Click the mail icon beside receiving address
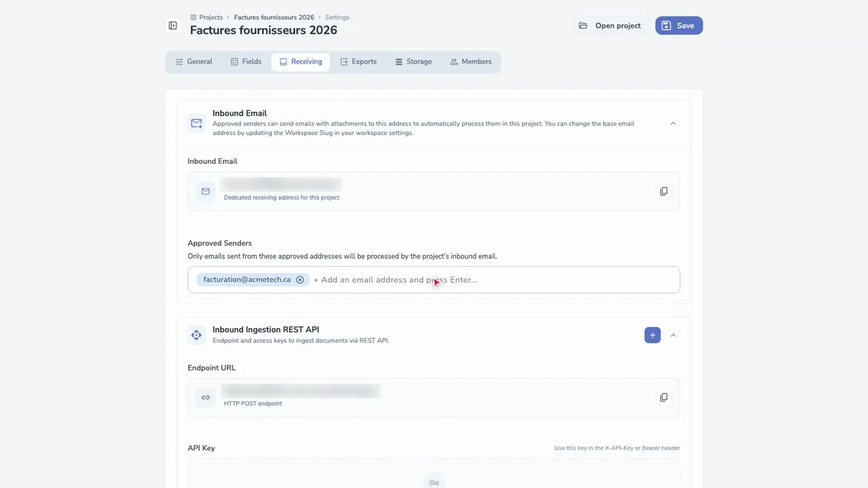This screenshot has height=488, width=868. click(x=206, y=191)
